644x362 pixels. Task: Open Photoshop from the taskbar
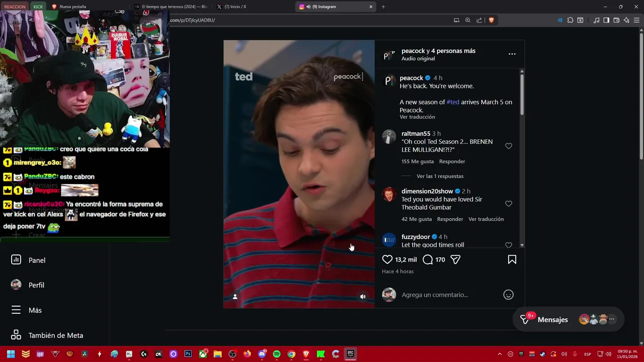coord(188,354)
